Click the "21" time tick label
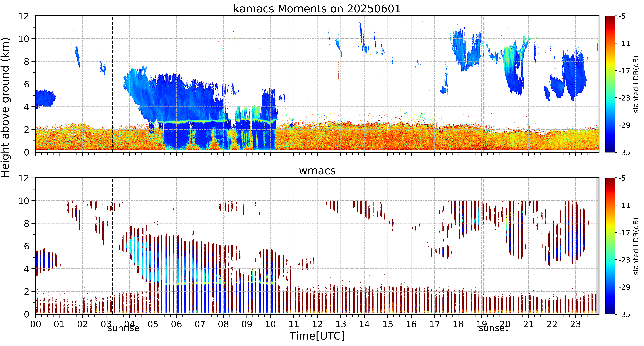The image size is (644, 346). [529, 324]
